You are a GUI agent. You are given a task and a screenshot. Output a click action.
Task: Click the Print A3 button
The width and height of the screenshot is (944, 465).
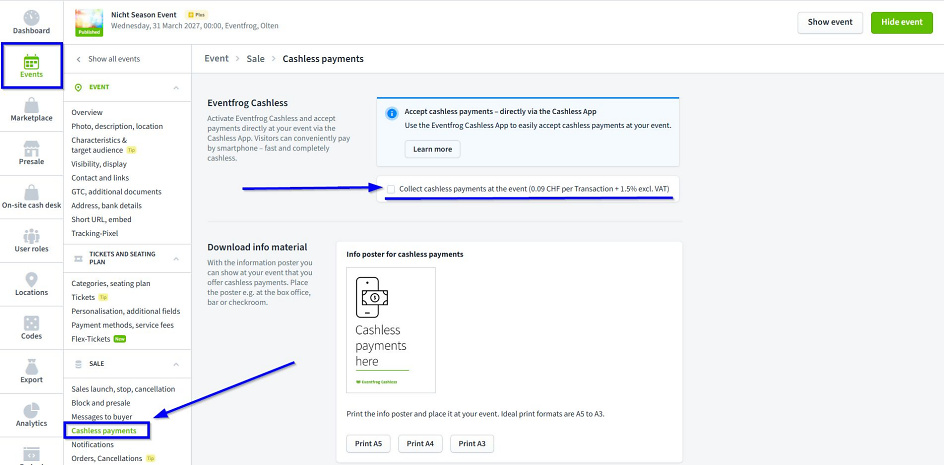coord(472,443)
